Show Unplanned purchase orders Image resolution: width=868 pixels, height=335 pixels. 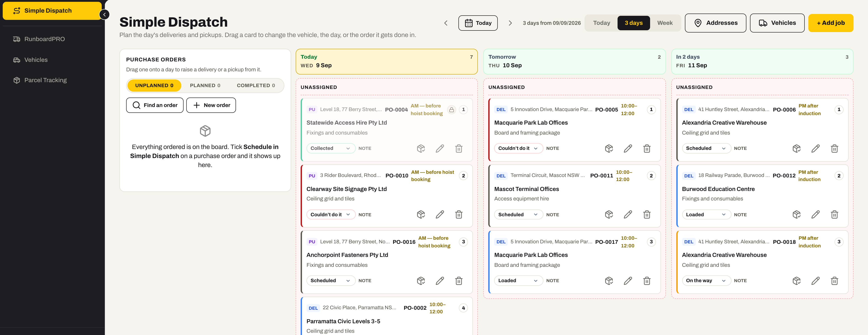point(154,85)
